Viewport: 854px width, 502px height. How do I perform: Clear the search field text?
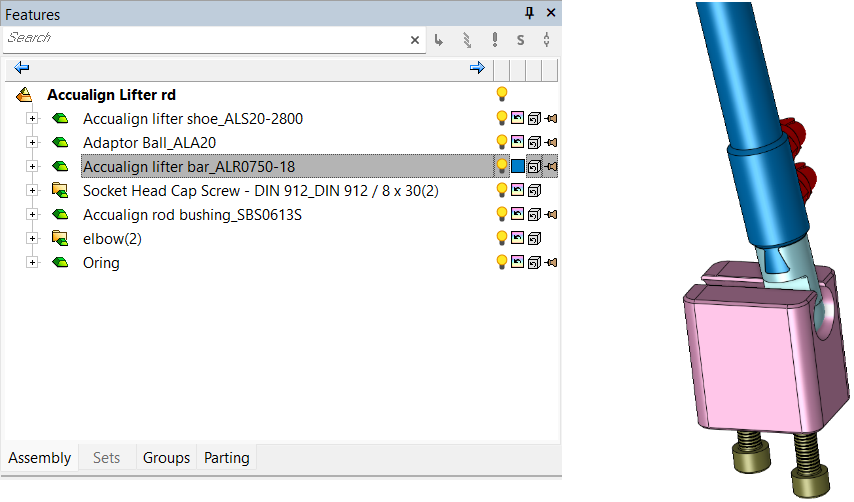pyautogui.click(x=414, y=40)
